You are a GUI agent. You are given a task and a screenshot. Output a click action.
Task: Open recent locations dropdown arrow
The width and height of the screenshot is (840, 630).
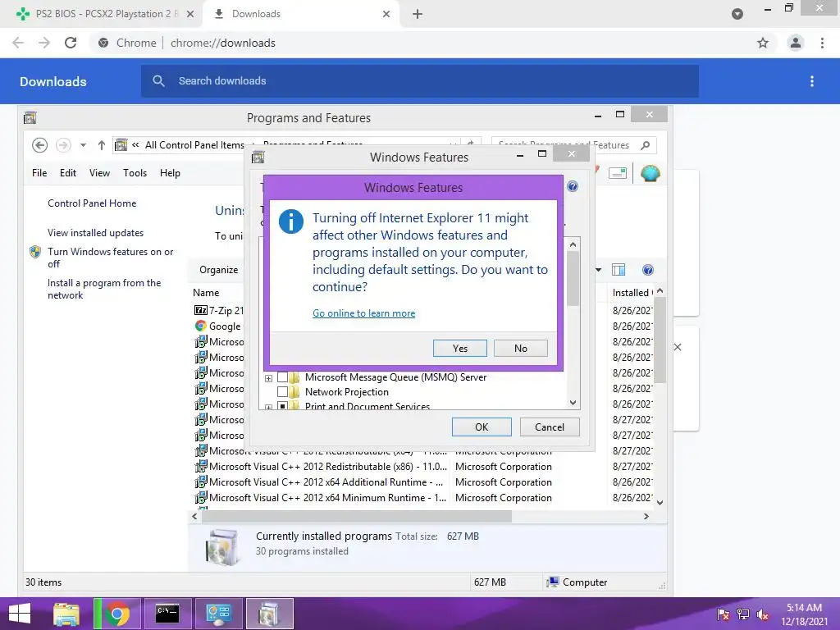tap(83, 145)
